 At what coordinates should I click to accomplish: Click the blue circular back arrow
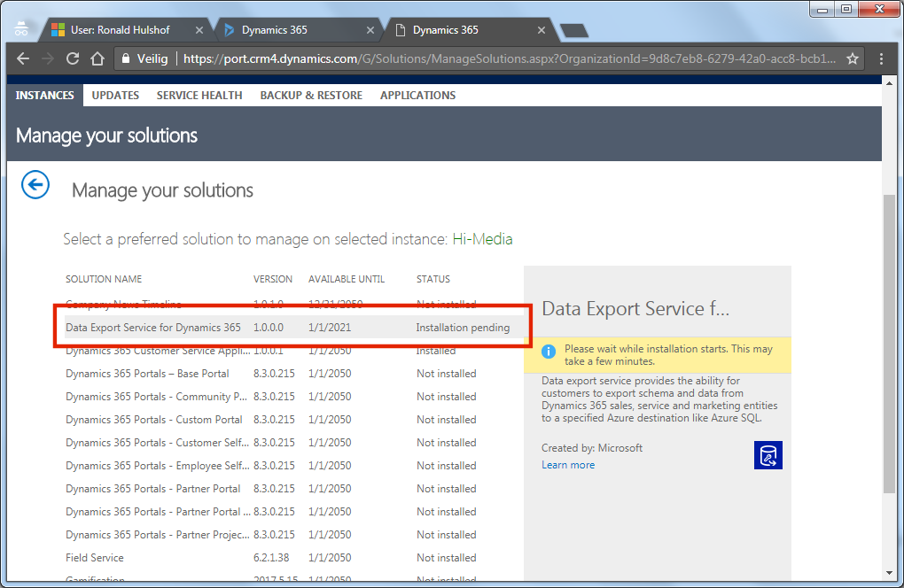[x=35, y=185]
